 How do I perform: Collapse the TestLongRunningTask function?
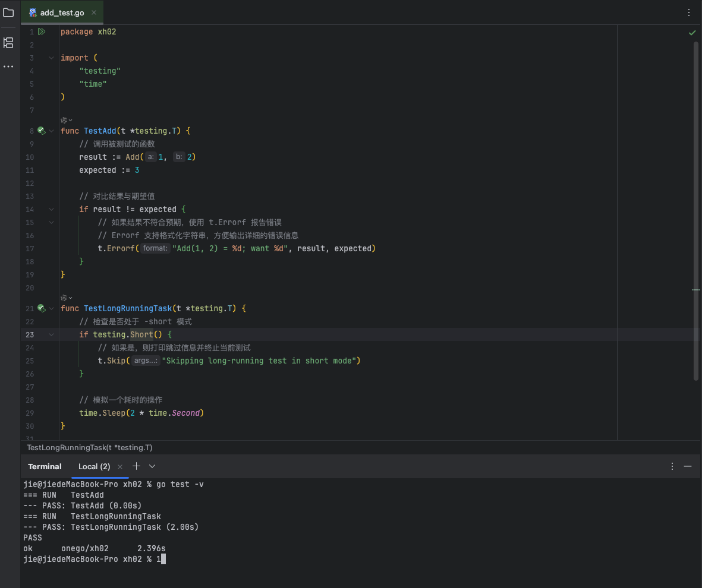pyautogui.click(x=52, y=308)
